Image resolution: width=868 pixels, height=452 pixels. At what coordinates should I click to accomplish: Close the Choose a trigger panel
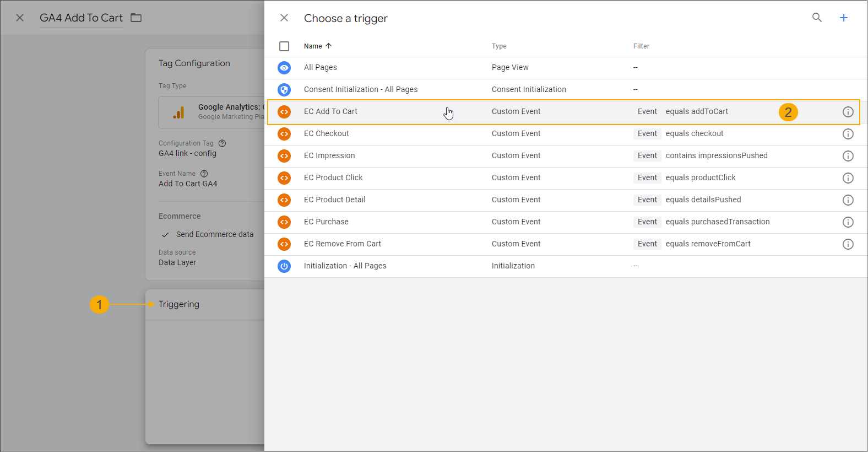284,18
